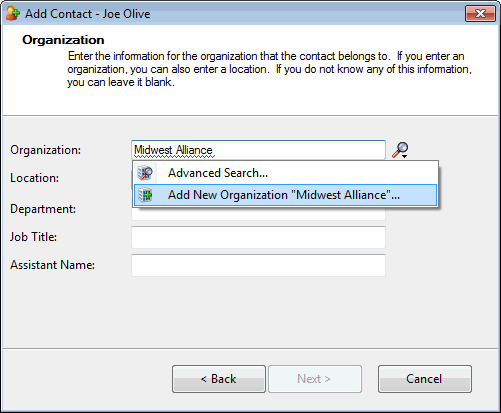This screenshot has height=413, width=501.
Task: Go to previous step with Back button
Action: click(219, 379)
